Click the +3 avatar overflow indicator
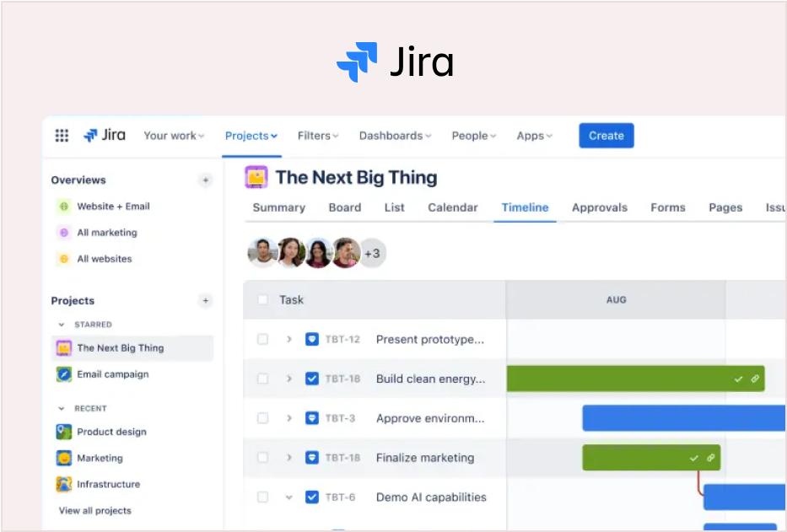This screenshot has width=787, height=532. [372, 253]
